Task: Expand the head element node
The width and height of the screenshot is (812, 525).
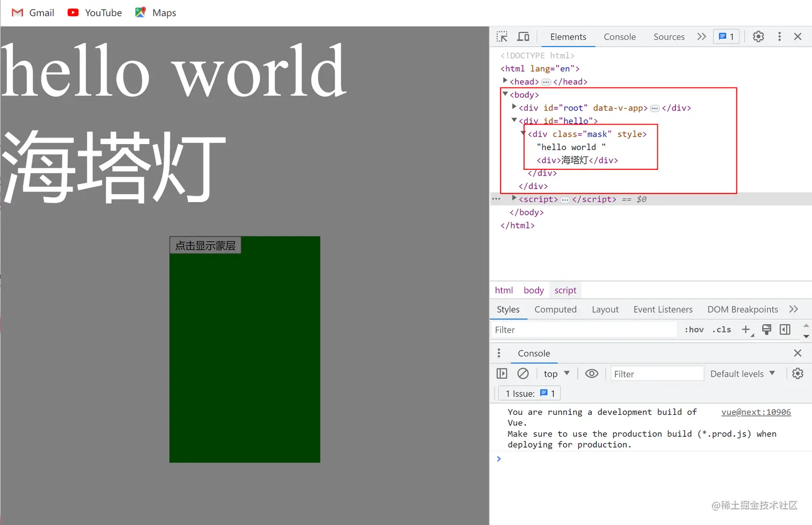Action: 505,81
